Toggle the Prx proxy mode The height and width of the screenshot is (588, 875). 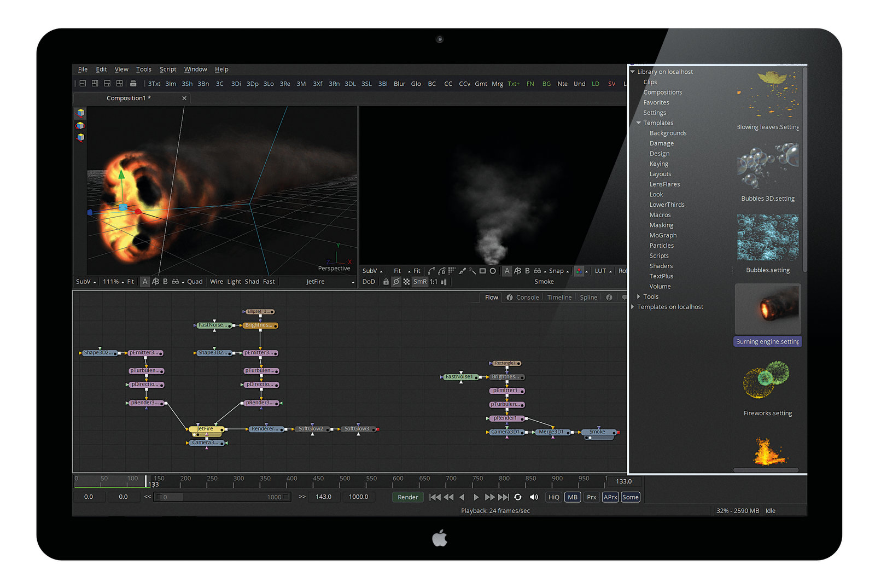point(591,497)
